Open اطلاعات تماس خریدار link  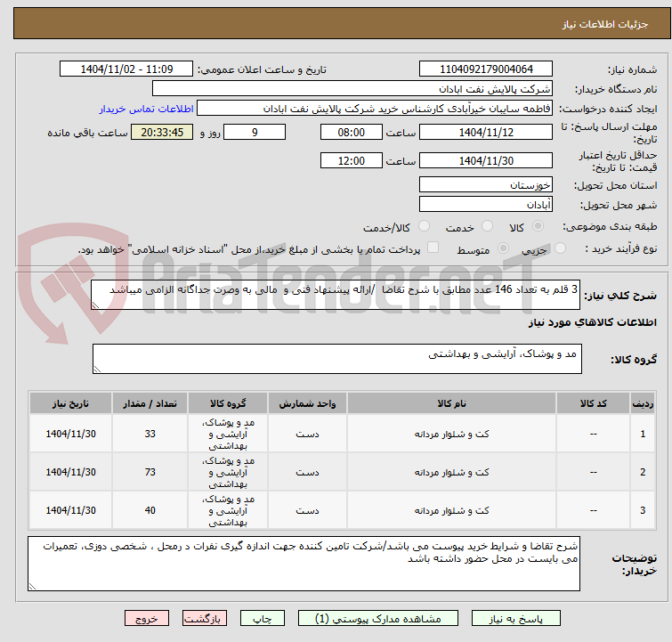coord(147,109)
